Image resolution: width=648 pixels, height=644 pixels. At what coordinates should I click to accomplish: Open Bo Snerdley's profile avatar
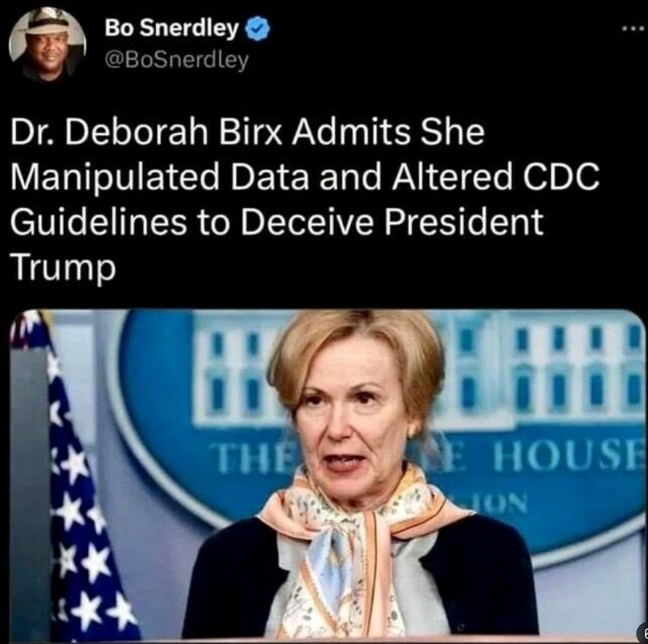(x=48, y=44)
